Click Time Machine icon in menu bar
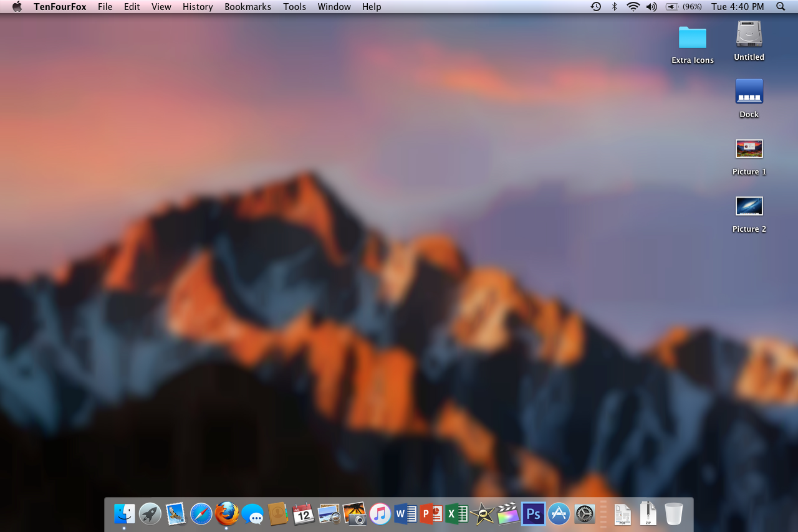This screenshot has width=798, height=532. (x=596, y=7)
